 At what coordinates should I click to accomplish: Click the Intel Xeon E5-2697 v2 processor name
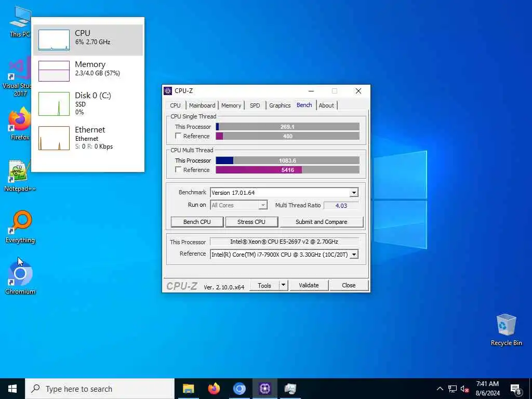point(284,242)
